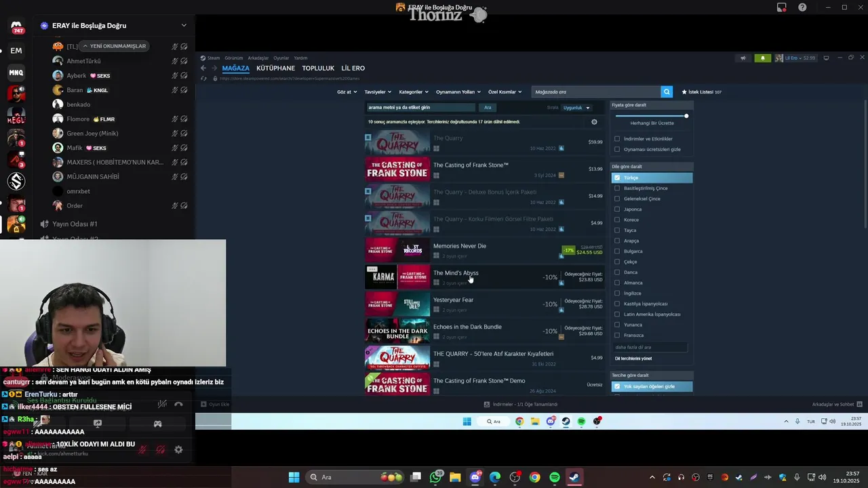Open the Discord home icon with 747 badge
This screenshot has height=488, width=868.
[16, 26]
